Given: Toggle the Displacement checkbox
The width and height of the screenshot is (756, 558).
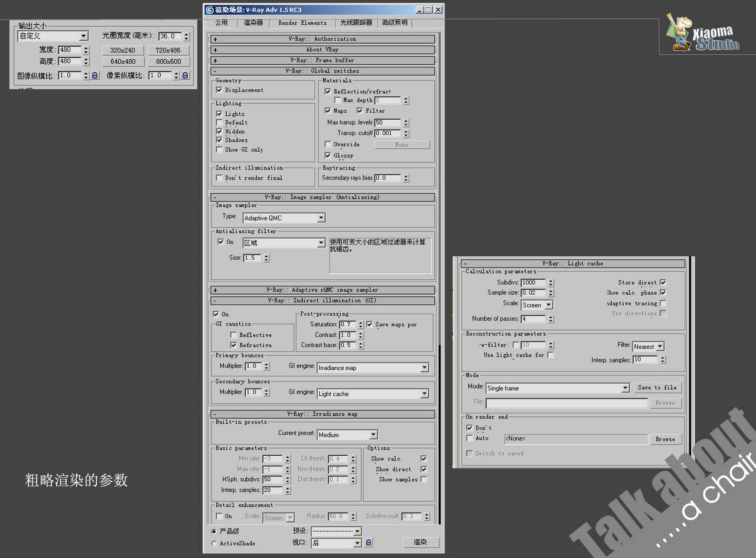Looking at the screenshot, I should pyautogui.click(x=219, y=90).
